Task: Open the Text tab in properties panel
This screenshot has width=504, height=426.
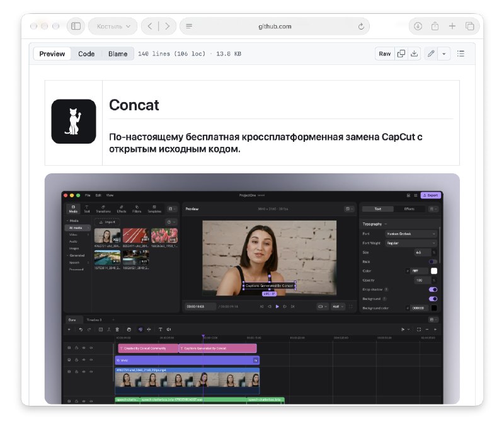Action: pyautogui.click(x=377, y=209)
